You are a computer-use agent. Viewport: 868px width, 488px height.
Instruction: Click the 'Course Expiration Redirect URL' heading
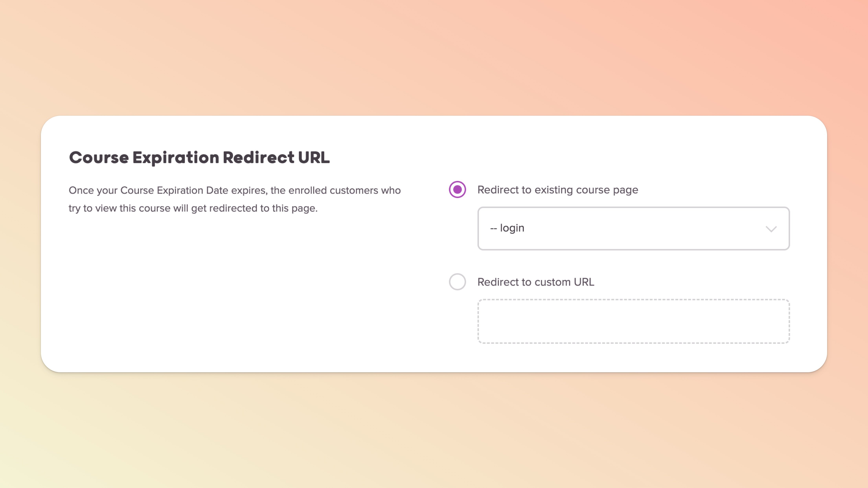pyautogui.click(x=199, y=158)
